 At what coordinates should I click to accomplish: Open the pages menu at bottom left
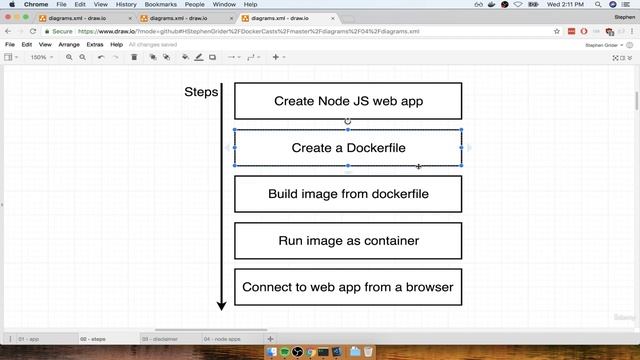(x=10, y=339)
